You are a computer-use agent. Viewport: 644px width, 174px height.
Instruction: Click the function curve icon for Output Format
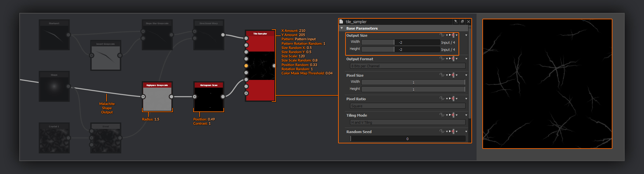(442, 58)
